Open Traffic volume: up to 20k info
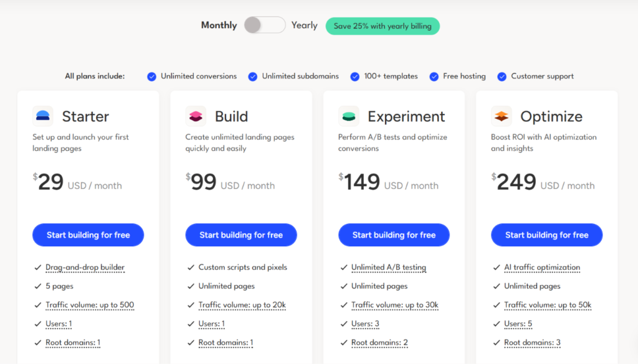The height and width of the screenshot is (364, 638). pos(242,305)
